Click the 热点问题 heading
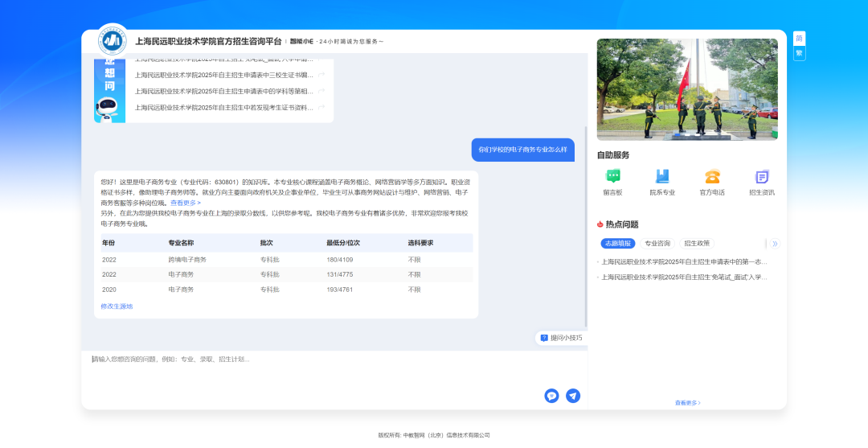 click(x=621, y=224)
